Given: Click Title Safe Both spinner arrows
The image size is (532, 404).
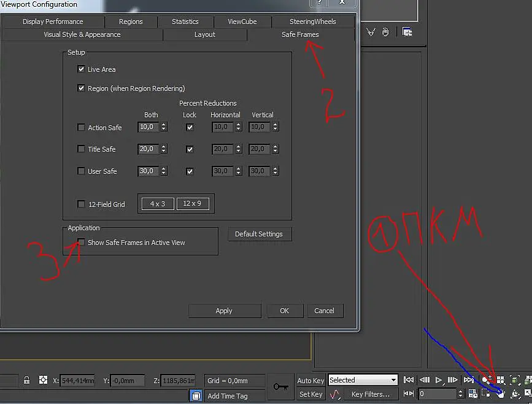Looking at the screenshot, I should [164, 149].
